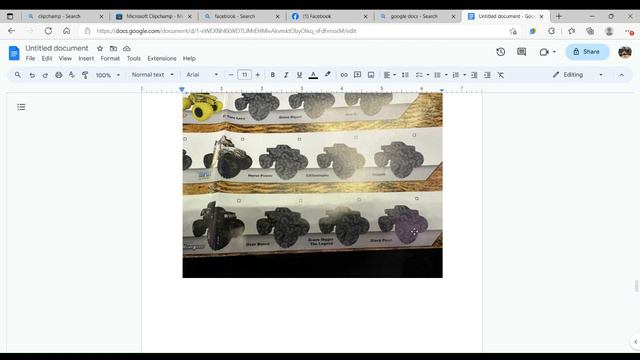Open the Help menu
The width and height of the screenshot is (640, 360).
(x=189, y=59)
